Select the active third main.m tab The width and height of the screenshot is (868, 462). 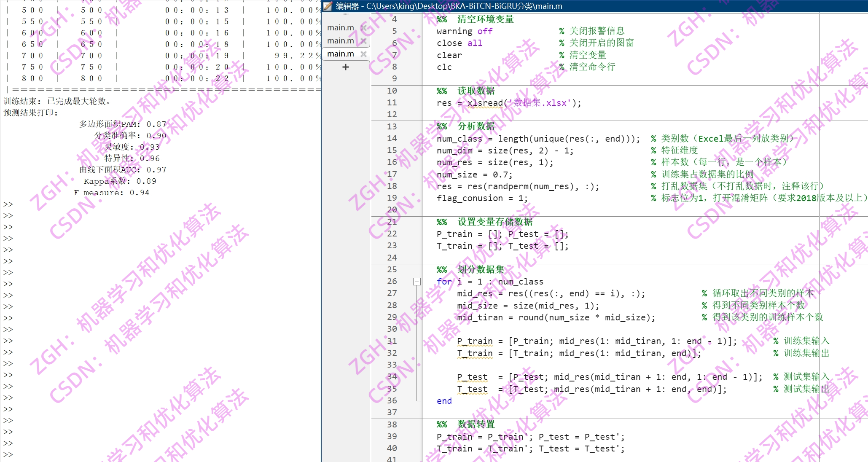[x=341, y=54]
